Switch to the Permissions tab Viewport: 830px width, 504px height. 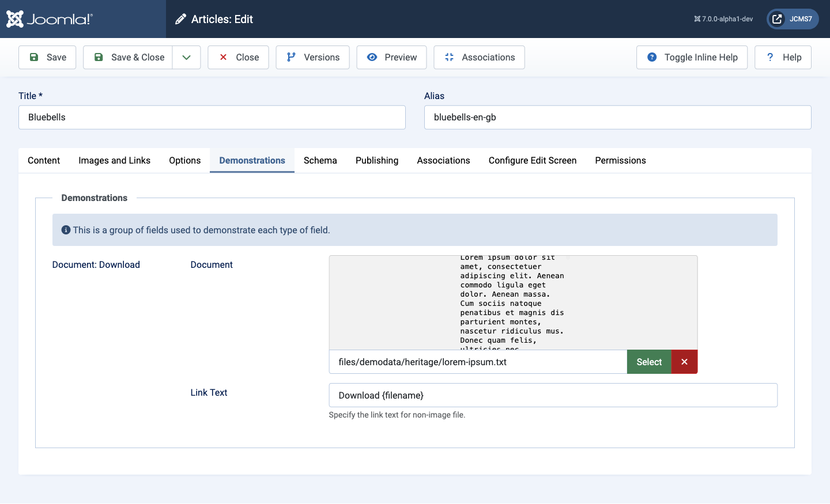click(x=620, y=160)
